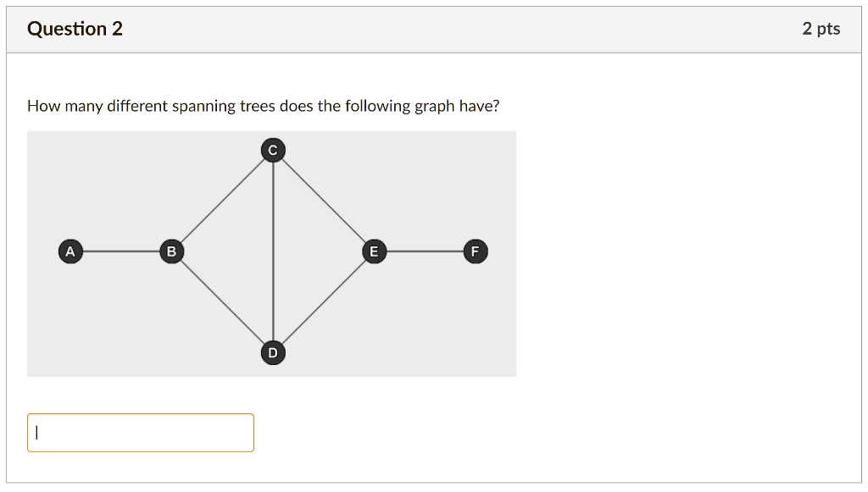Click the graph image area
The width and height of the screenshot is (868, 492).
coord(272,252)
